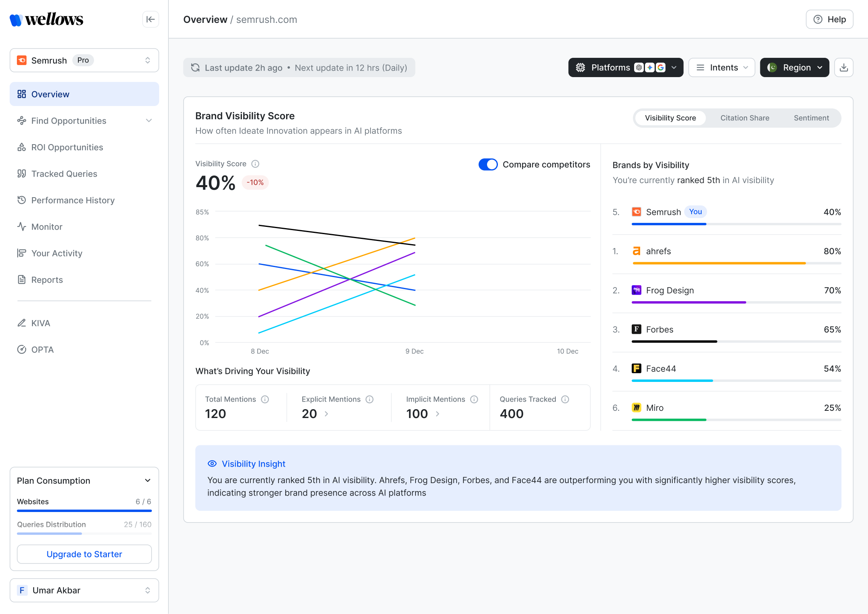
Task: Click the orange ahrefs visibility bar
Action: point(719,263)
